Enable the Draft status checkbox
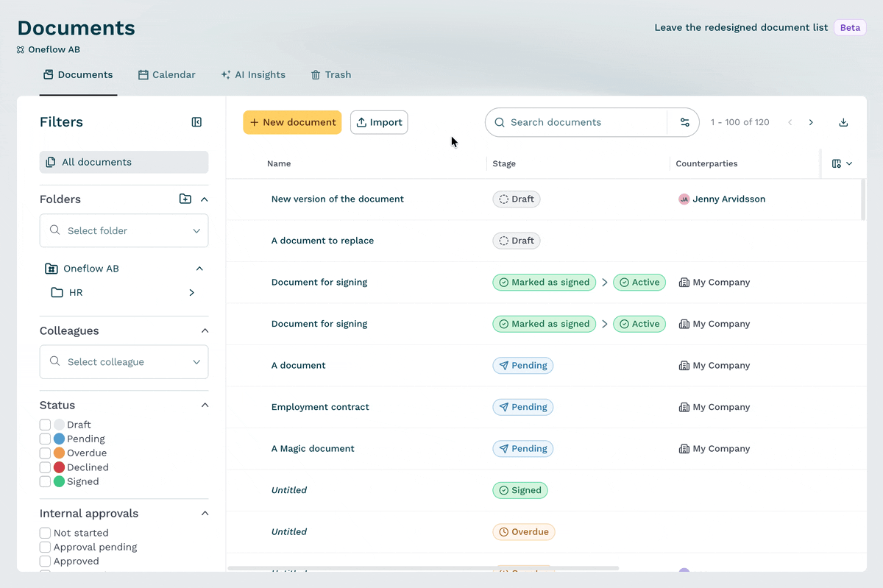Screen dimensions: 883x588 (45, 425)
